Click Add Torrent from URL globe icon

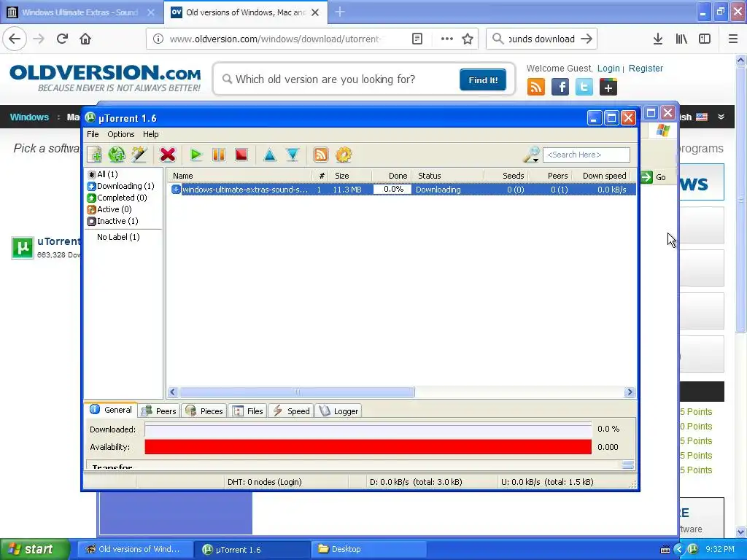(117, 155)
